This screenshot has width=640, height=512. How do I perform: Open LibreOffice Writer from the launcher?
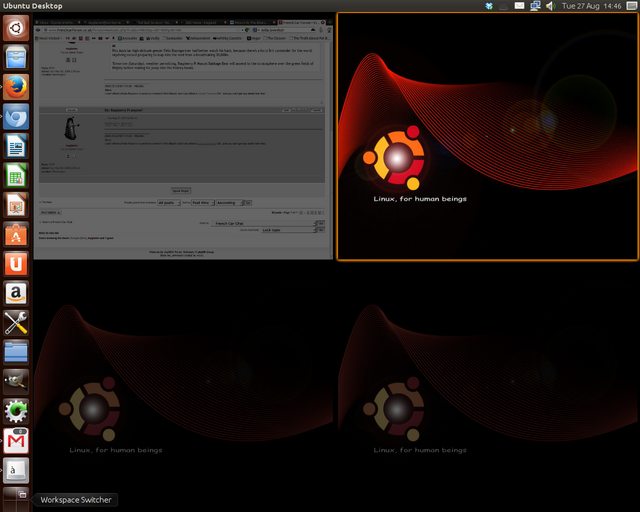tap(16, 146)
